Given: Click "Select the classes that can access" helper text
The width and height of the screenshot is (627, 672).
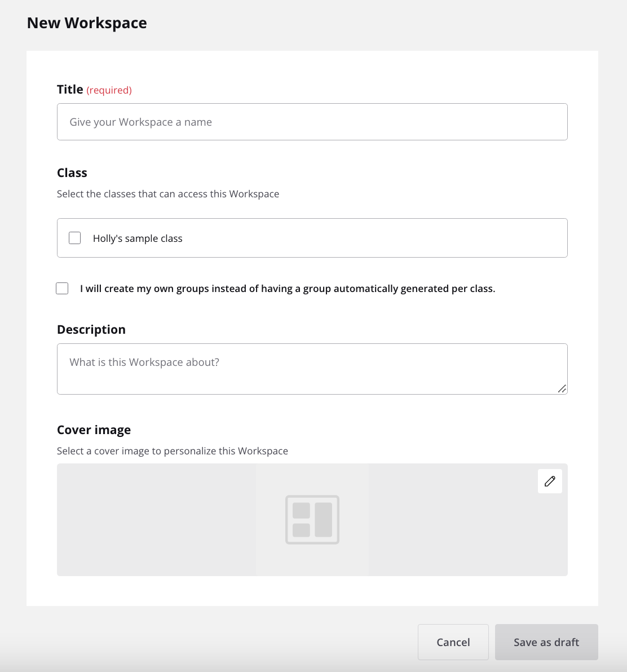Looking at the screenshot, I should pyautogui.click(x=168, y=194).
